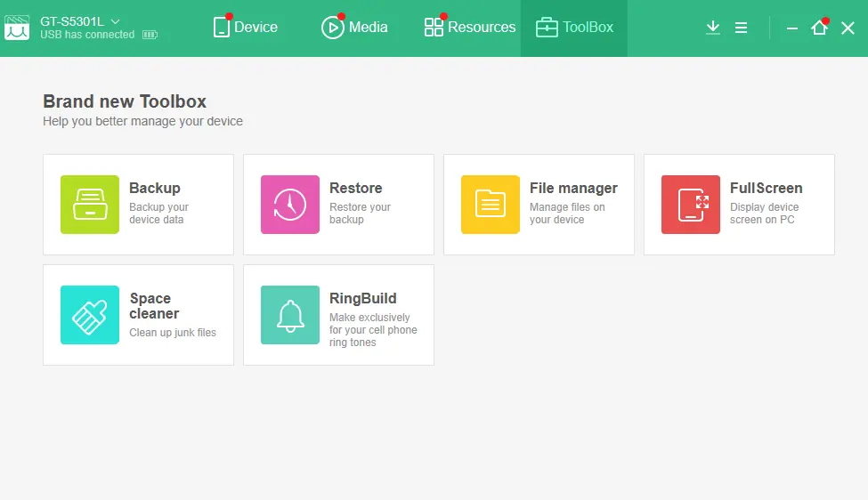Click the pink Restore clock icon
868x500 pixels.
click(290, 205)
